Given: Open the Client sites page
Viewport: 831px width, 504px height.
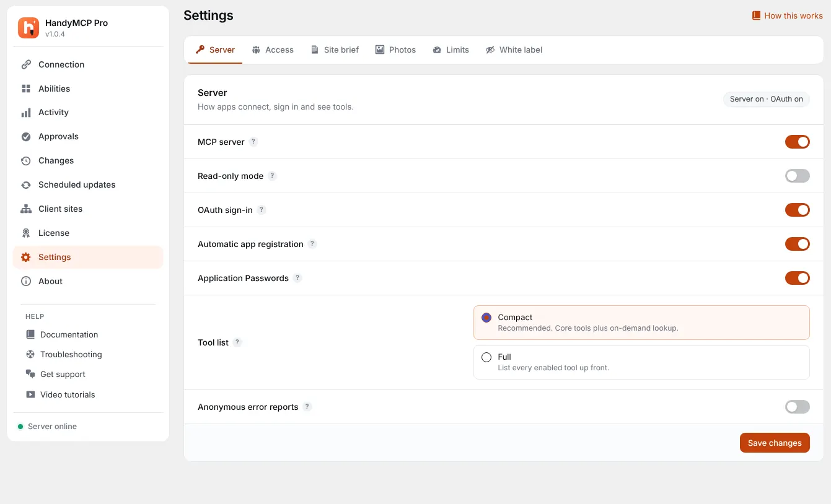Looking at the screenshot, I should (x=88, y=209).
